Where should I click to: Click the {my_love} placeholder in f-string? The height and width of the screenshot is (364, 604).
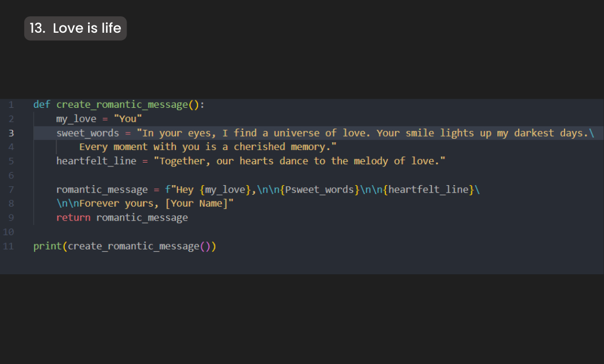(x=225, y=190)
